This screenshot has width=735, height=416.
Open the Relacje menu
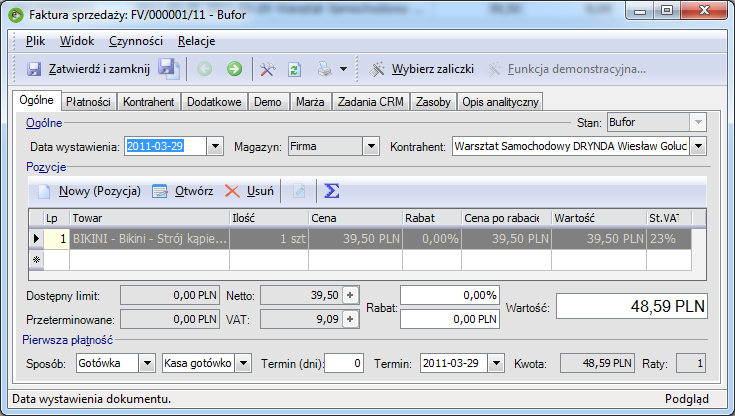click(196, 41)
